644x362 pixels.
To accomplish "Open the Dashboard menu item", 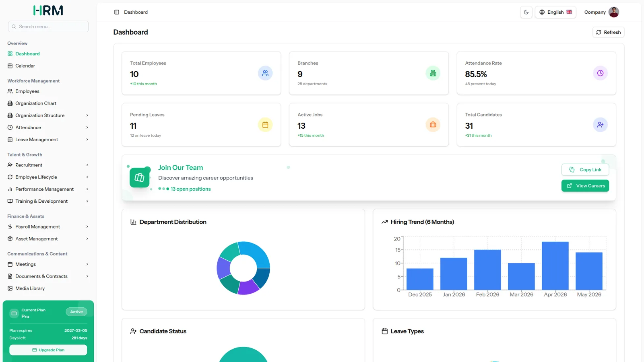I will pyautogui.click(x=48, y=53).
